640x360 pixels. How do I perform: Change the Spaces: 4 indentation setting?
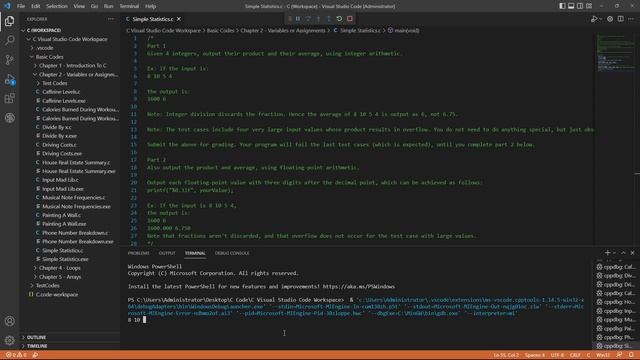point(535,355)
